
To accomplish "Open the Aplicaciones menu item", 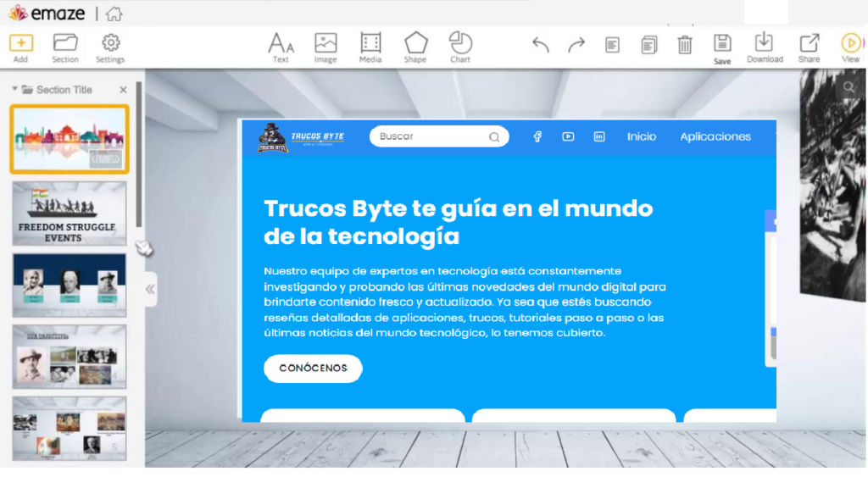I will 715,136.
